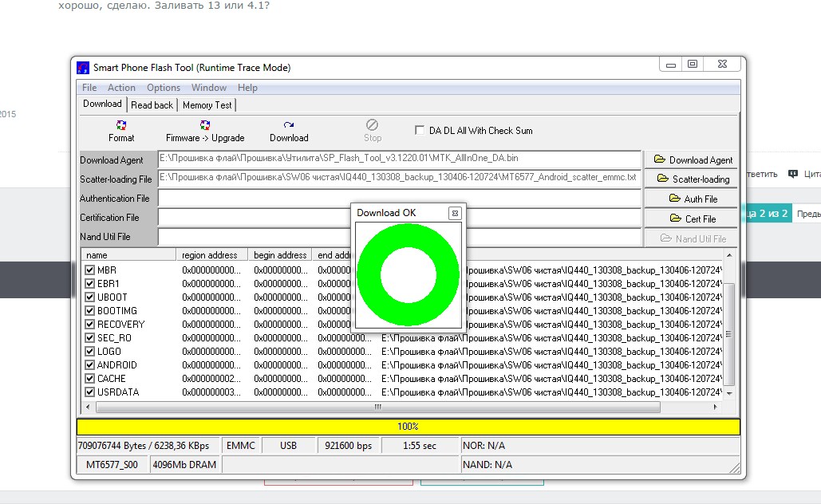The image size is (821, 504).
Task: Switch to the Memory Test tab
Action: [x=207, y=104]
